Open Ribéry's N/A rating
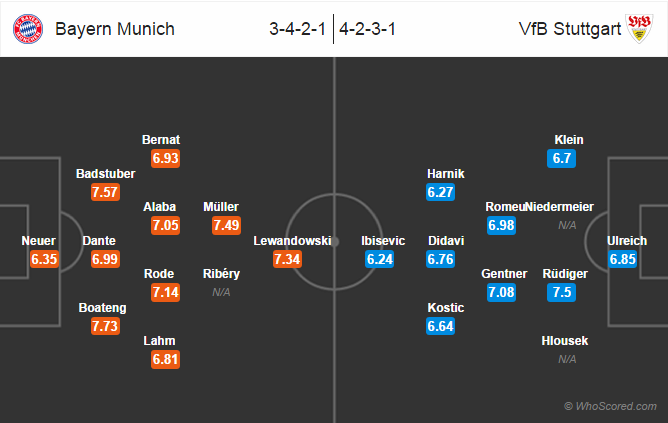668x423 pixels. 221,292
